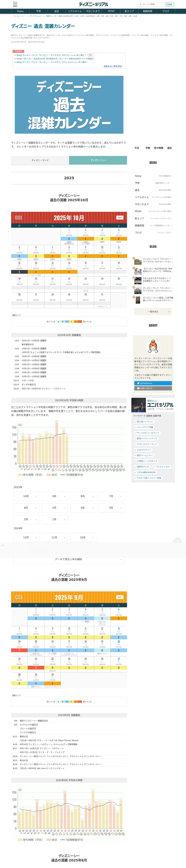Open ブログ in the top navigation bar
This screenshot has height=868, width=186.
coord(166,11)
